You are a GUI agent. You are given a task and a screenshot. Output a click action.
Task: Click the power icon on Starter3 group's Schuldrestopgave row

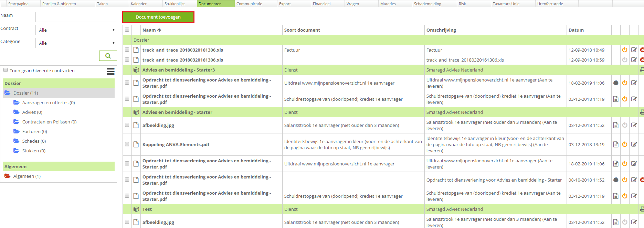tap(625, 99)
